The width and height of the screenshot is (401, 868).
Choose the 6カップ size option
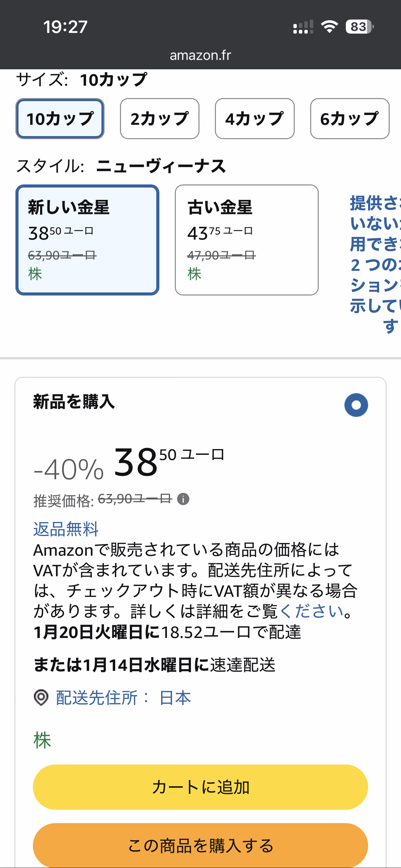pos(350,119)
